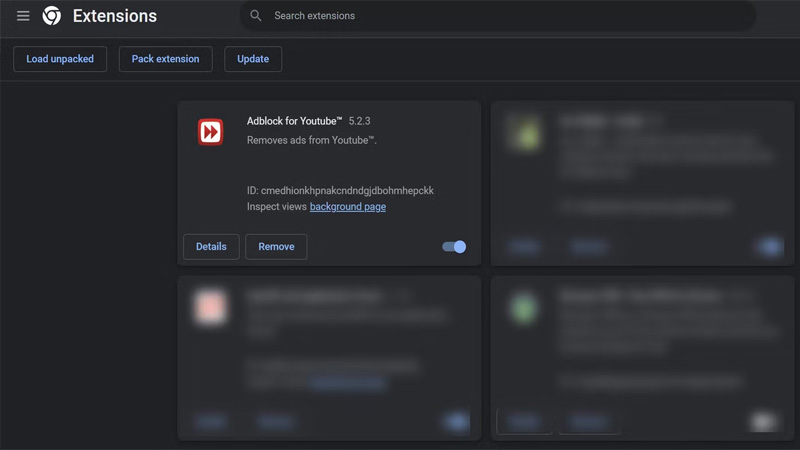Click the magnifier search icon
Screen dimensions: 800x450
(256, 16)
